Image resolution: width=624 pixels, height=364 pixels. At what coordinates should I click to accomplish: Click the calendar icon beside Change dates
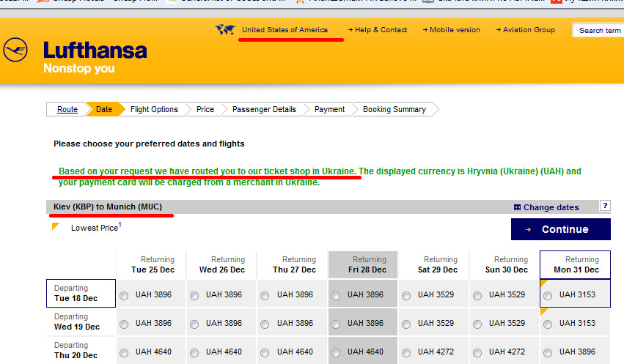click(x=517, y=207)
